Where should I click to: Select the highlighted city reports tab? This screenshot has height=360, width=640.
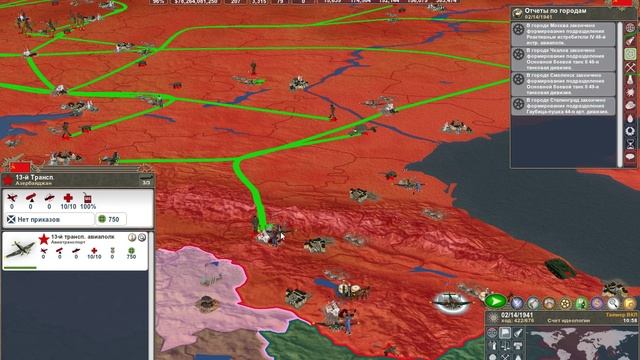pyautogui.click(x=631, y=53)
